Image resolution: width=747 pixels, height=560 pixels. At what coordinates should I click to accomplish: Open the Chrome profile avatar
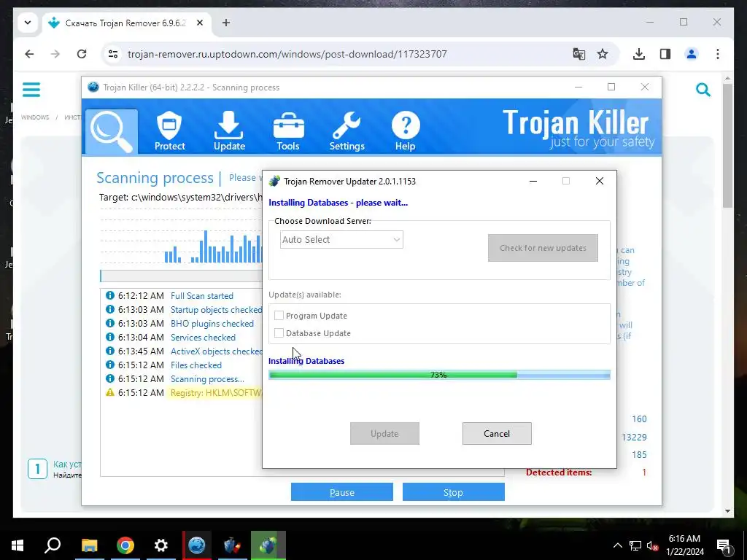(692, 54)
